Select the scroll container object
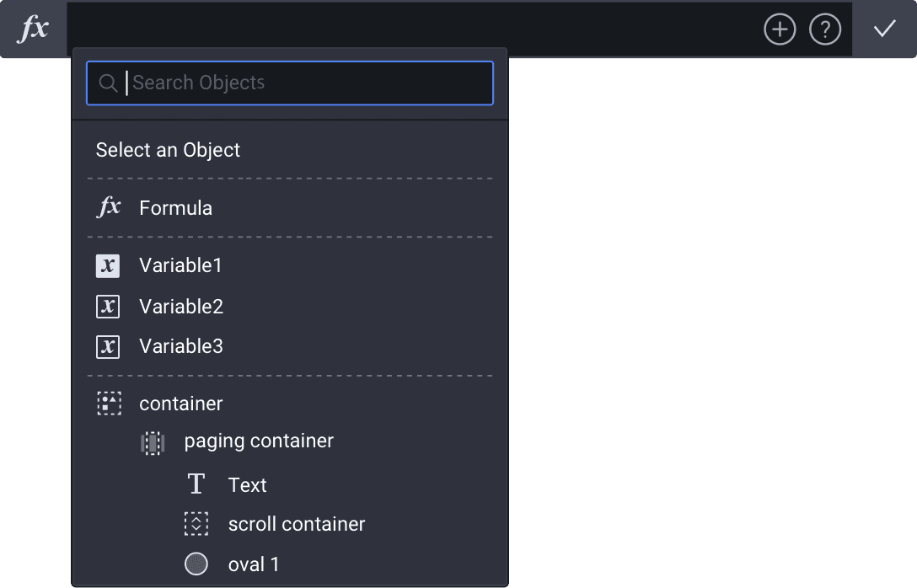Image resolution: width=917 pixels, height=588 pixels. [x=295, y=523]
